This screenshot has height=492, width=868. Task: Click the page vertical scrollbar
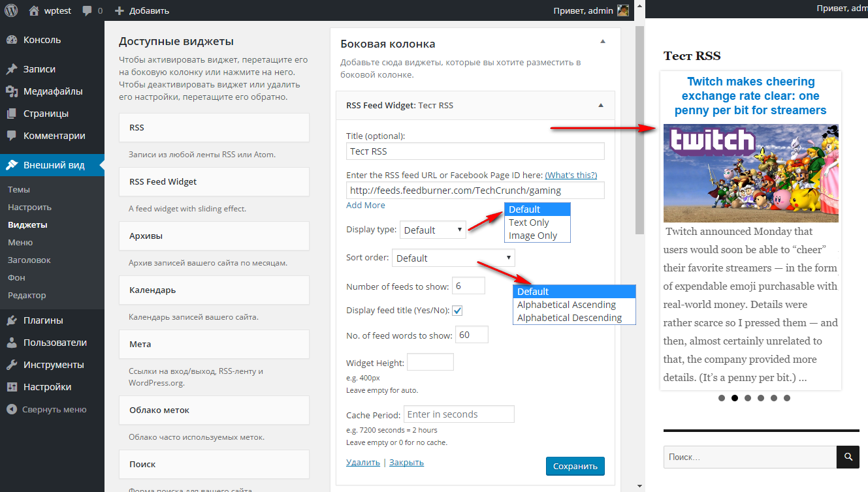click(x=640, y=131)
